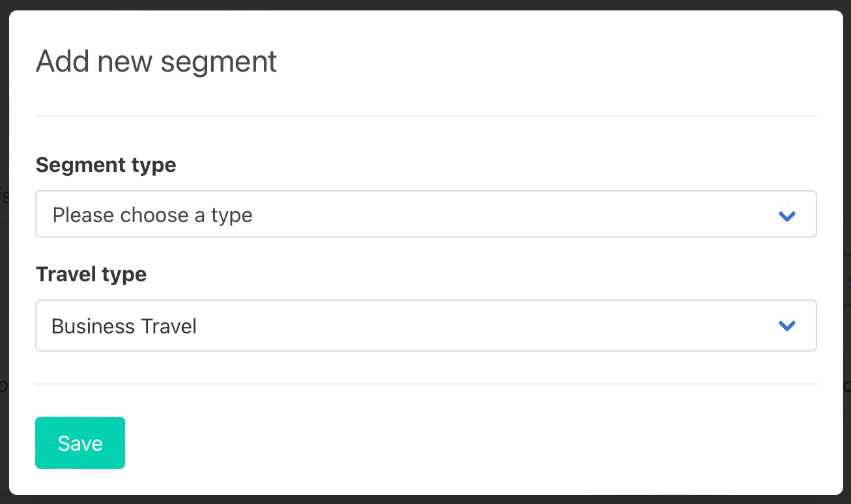Click the word "Save" on the green button
Screen dimensions: 851x504
point(80,443)
